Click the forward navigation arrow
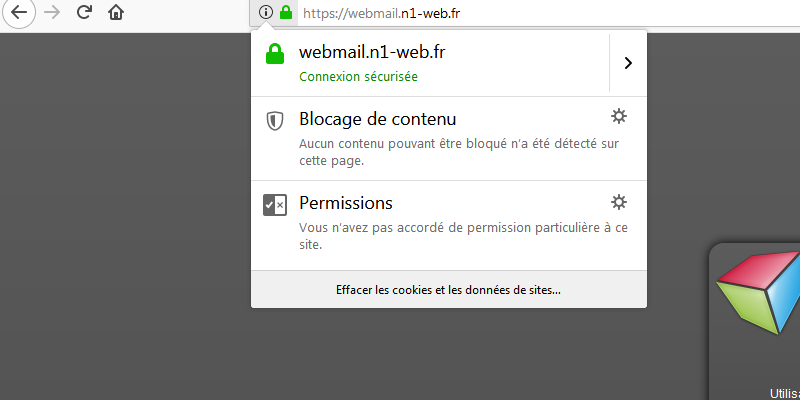This screenshot has width=800, height=400. (52, 13)
